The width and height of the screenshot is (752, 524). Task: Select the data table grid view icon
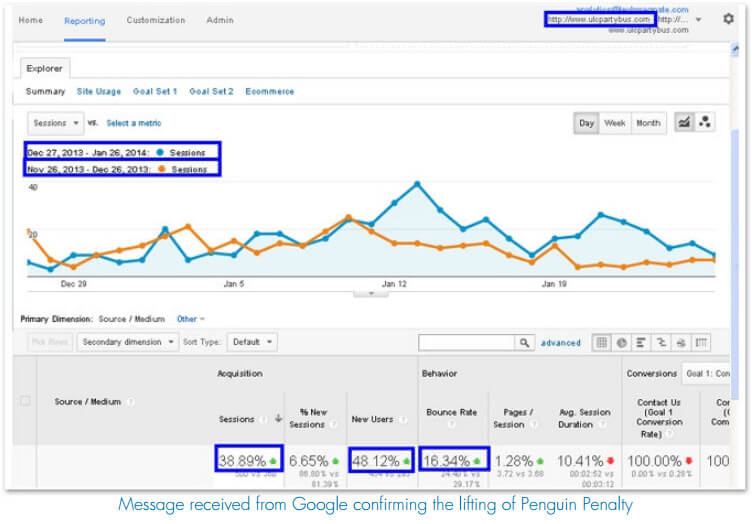point(602,342)
